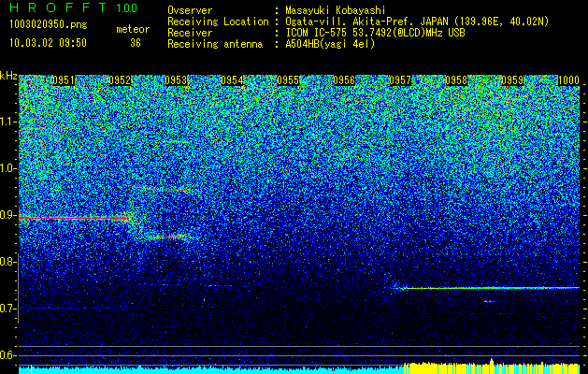This screenshot has height=374, width=588.
Task: Click the red echo line at 0.9 kHz
Action: [x=75, y=218]
